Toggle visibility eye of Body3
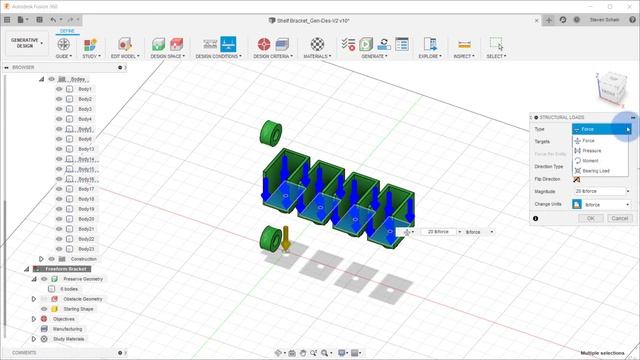Screen dimensions: 640x360 (59, 109)
